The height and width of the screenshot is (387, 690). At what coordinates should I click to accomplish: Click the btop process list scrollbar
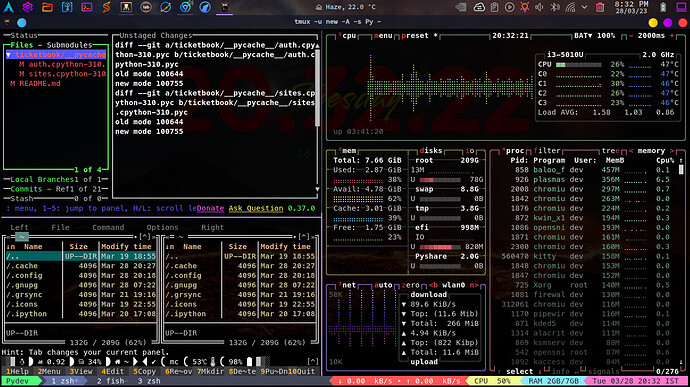click(681, 170)
